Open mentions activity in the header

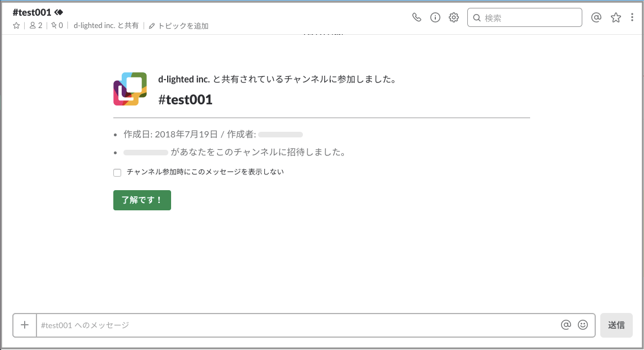coord(596,17)
